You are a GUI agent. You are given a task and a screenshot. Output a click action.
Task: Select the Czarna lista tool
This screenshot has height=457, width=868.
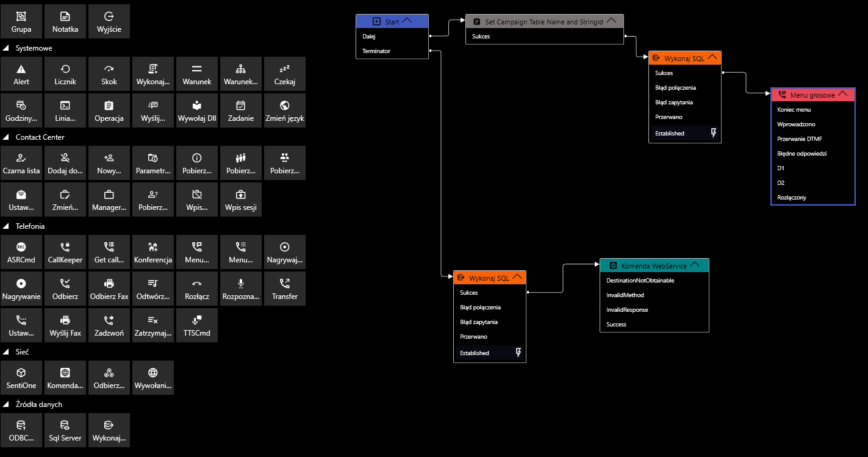pyautogui.click(x=21, y=162)
